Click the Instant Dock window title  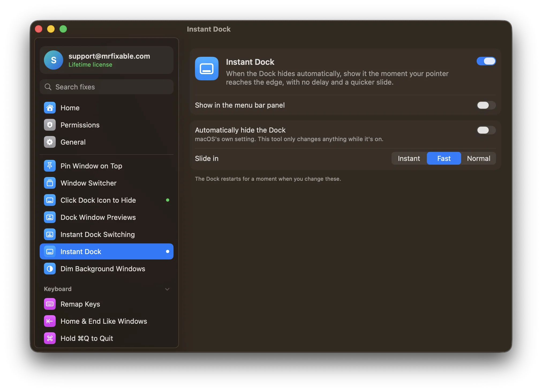coord(209,29)
